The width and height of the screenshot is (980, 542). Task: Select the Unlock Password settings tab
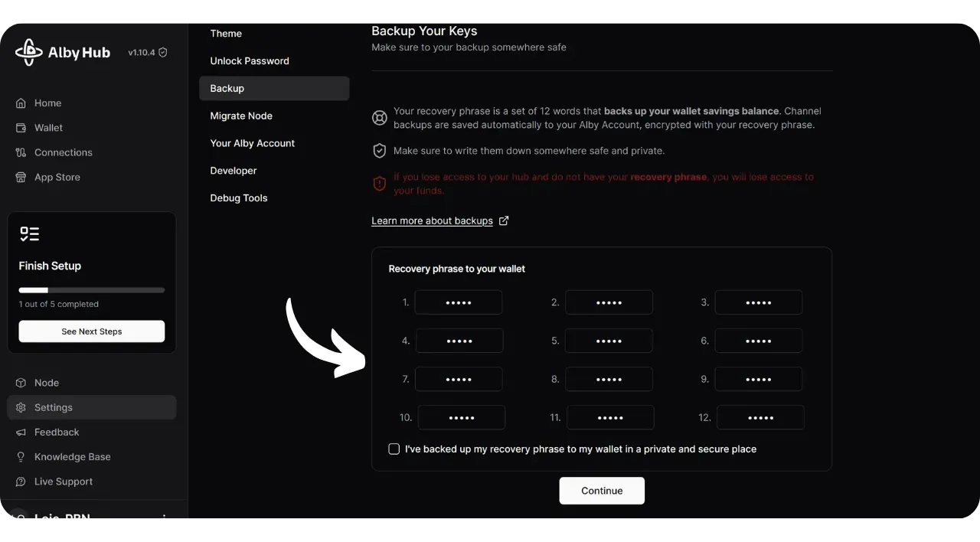250,61
